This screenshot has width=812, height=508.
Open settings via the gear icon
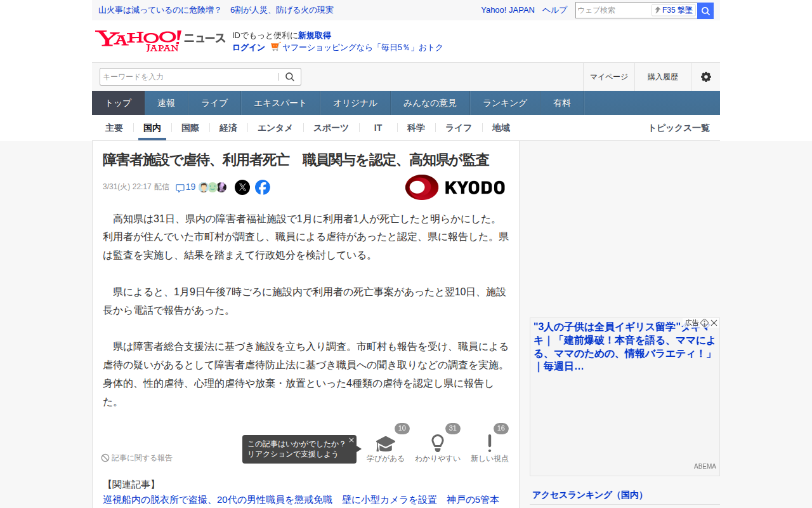(705, 77)
